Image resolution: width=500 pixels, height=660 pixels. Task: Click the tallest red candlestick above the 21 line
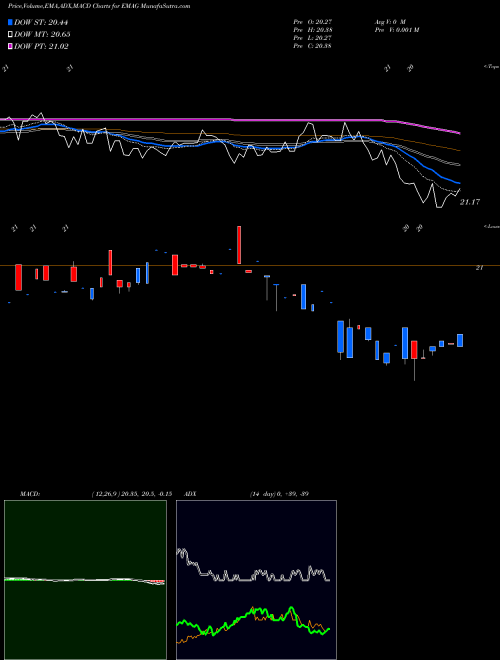coord(239,245)
